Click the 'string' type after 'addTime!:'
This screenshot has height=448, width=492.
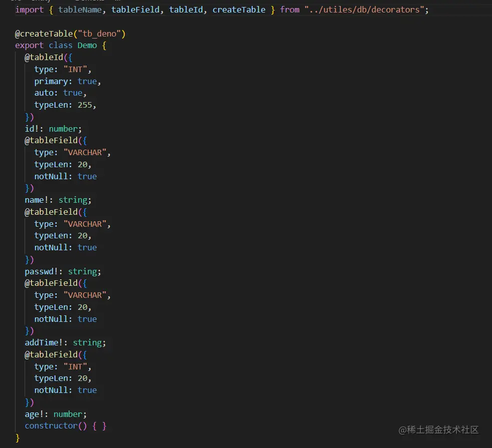87,342
